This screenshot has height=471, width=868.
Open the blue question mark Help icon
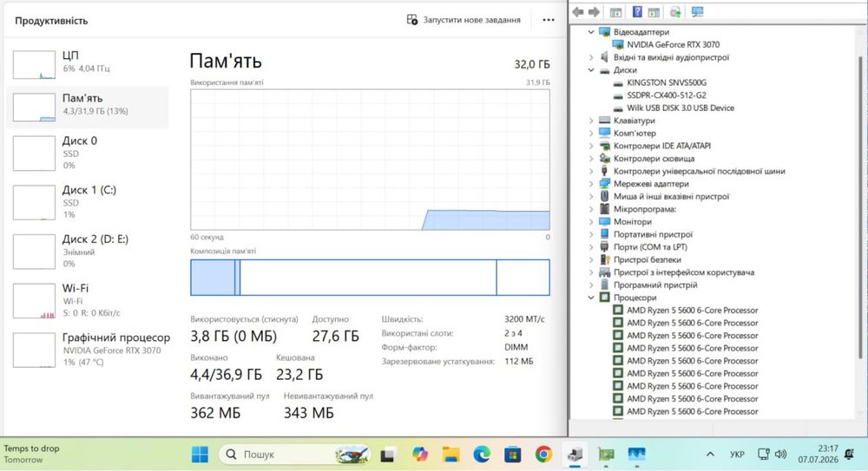point(637,11)
